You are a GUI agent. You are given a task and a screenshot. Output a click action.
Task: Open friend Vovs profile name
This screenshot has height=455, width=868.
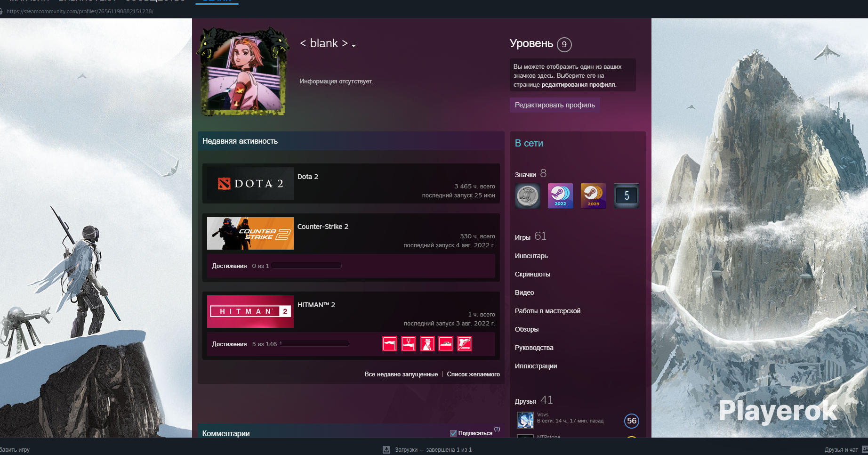click(543, 414)
